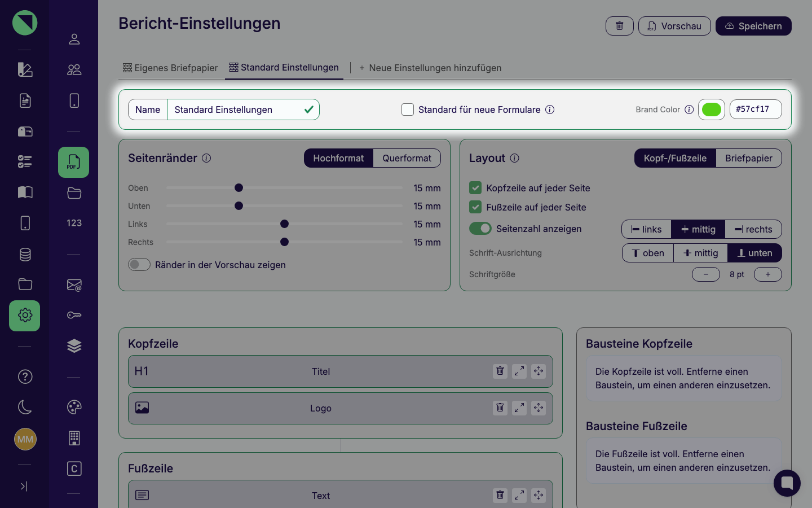Open the green Brand Color swatch

(712, 110)
